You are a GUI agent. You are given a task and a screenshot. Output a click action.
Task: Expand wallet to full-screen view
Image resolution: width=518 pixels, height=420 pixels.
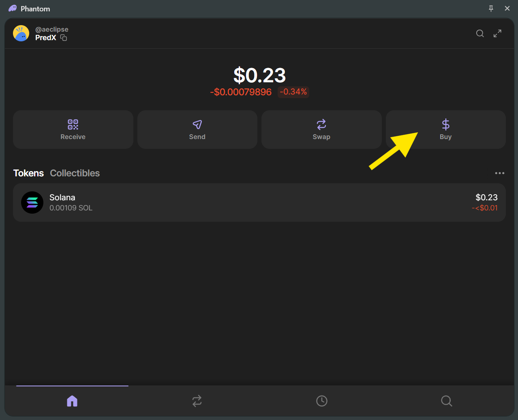coord(497,34)
